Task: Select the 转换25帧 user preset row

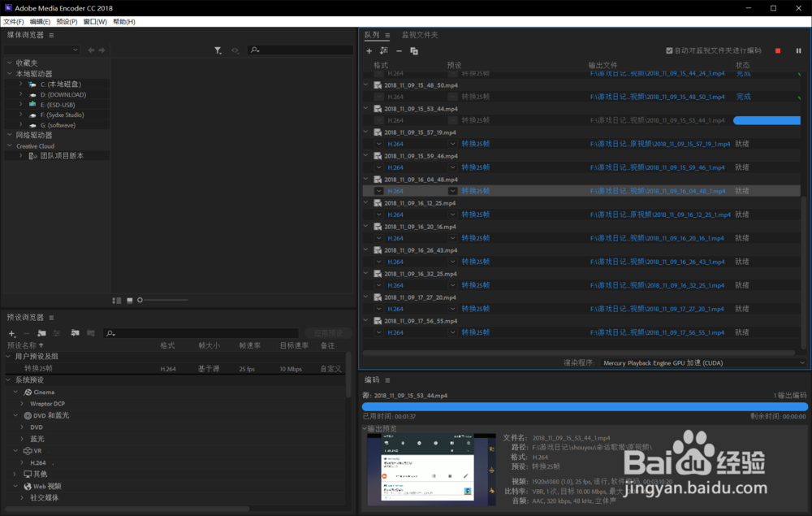Action: coord(175,369)
